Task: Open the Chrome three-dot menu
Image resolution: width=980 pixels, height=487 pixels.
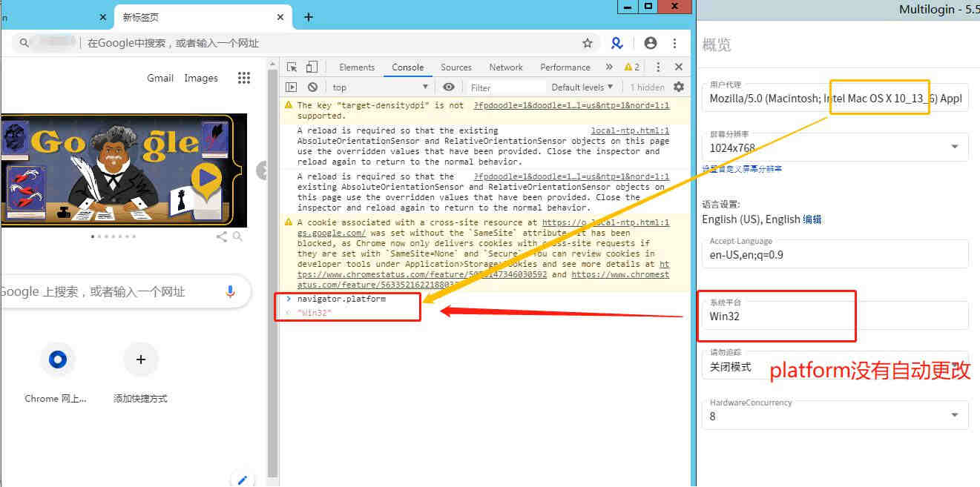Action: point(674,43)
